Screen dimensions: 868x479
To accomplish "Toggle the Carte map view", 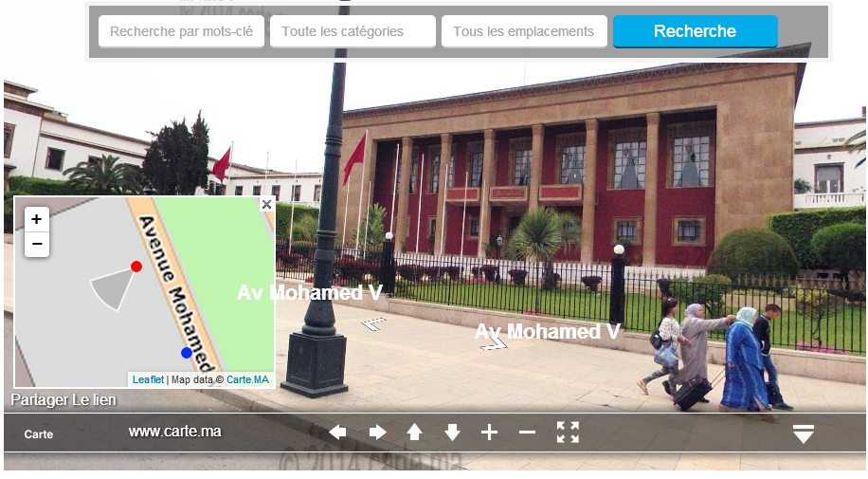I will point(39,434).
